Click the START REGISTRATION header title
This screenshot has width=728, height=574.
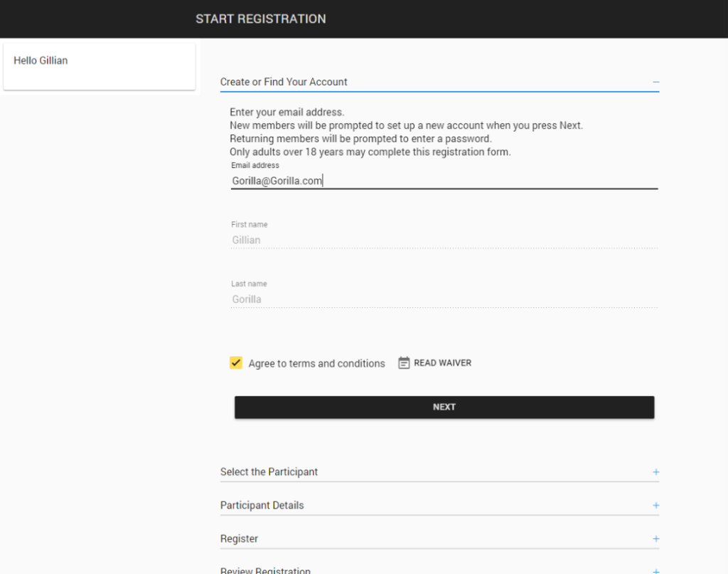tap(261, 19)
